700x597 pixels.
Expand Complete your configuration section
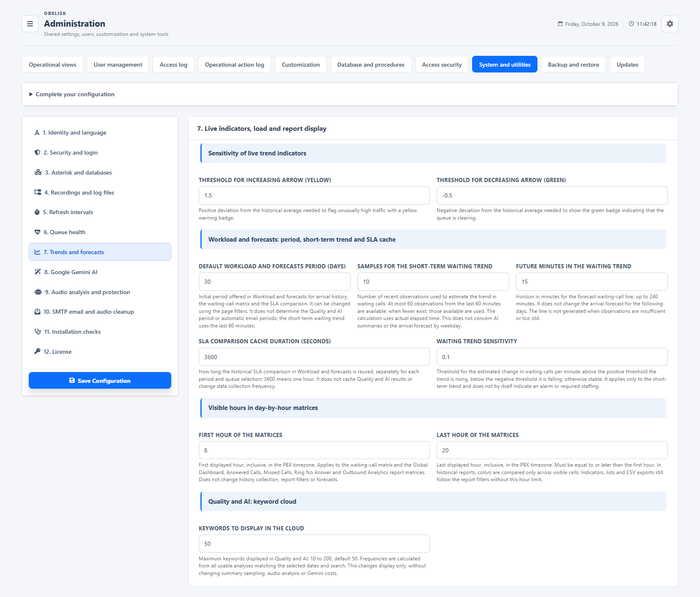coord(350,94)
